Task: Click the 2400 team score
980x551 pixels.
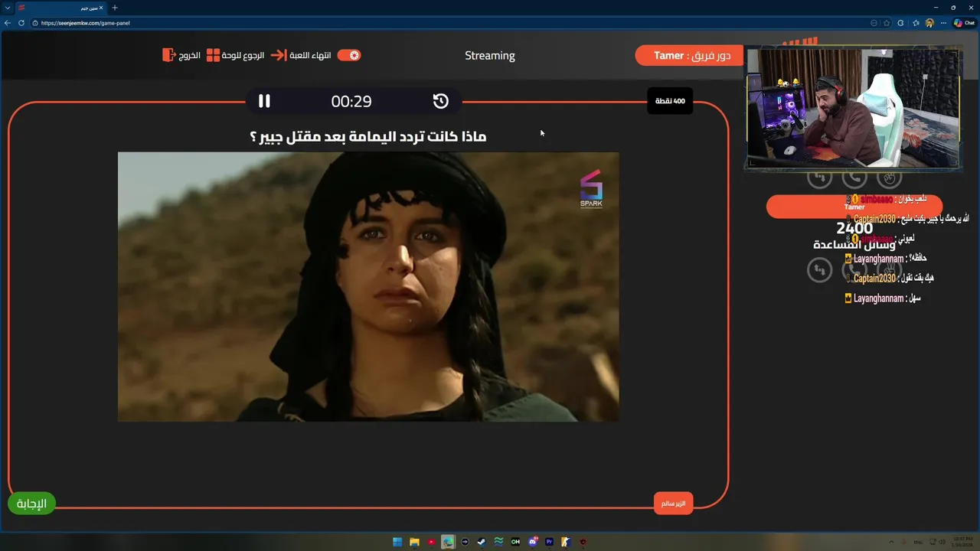Action: coord(854,228)
